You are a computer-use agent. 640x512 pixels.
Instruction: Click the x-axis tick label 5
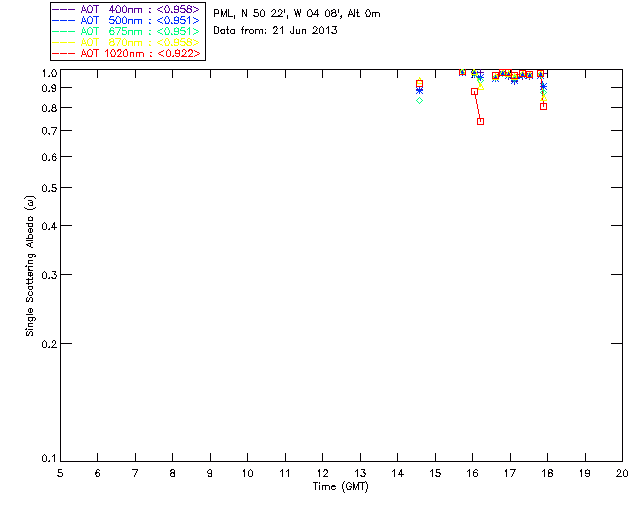coord(60,473)
